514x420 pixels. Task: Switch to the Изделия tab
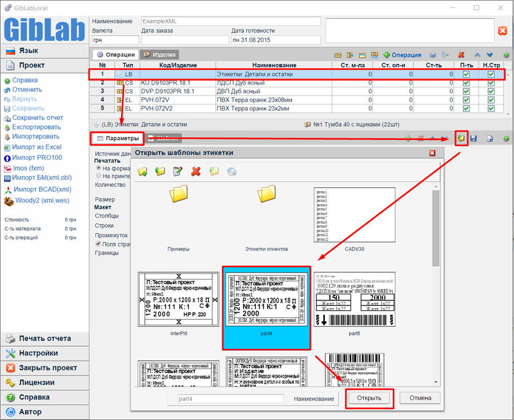tap(159, 55)
